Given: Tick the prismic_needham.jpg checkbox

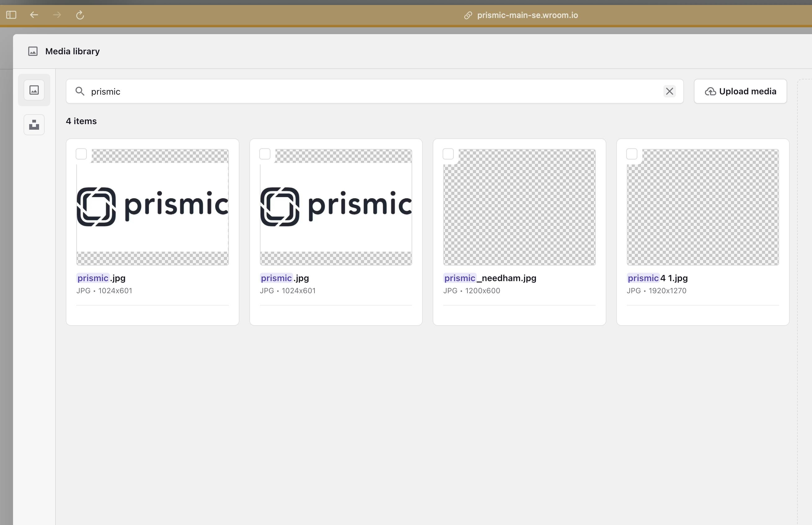Looking at the screenshot, I should 448,154.
